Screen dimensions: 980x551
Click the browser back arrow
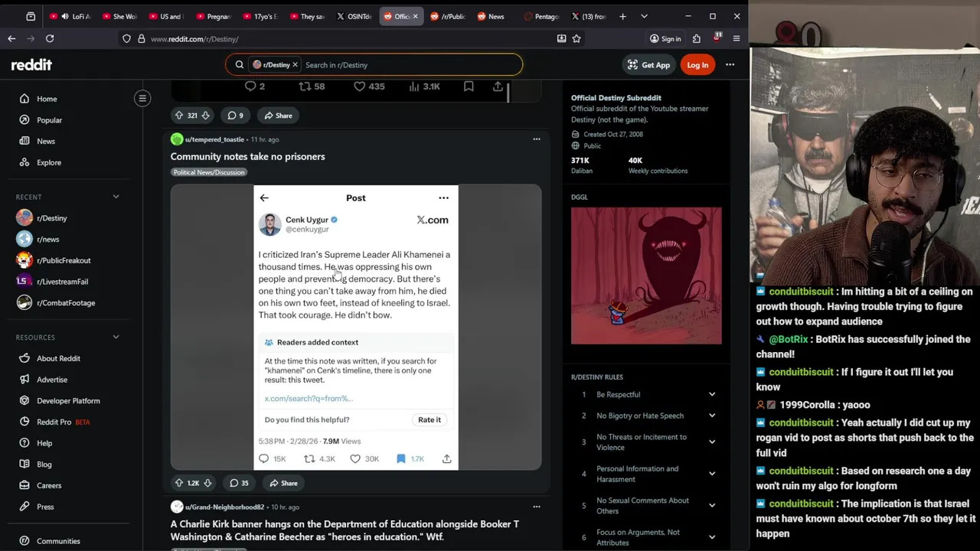click(11, 38)
